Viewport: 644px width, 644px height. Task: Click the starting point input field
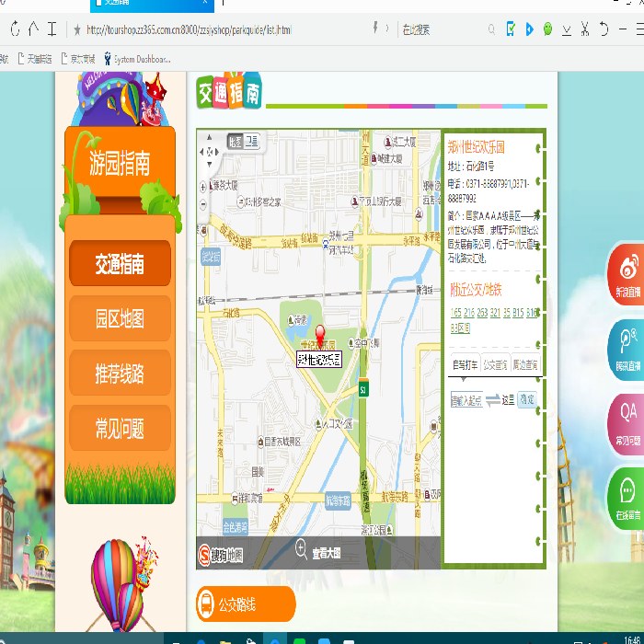tap(466, 401)
